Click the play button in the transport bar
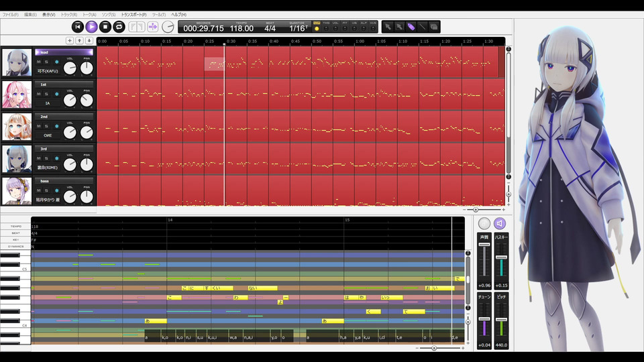The height and width of the screenshot is (362, 644). pos(92,27)
